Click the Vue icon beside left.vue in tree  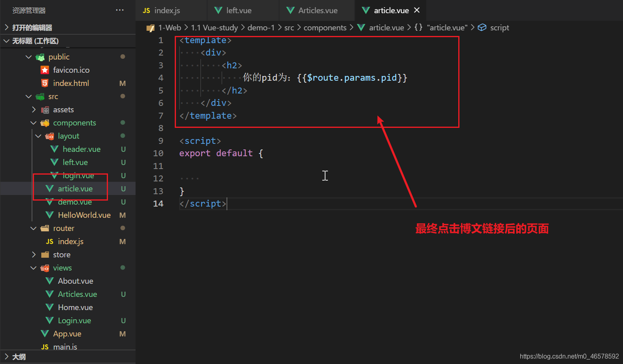[x=54, y=162]
